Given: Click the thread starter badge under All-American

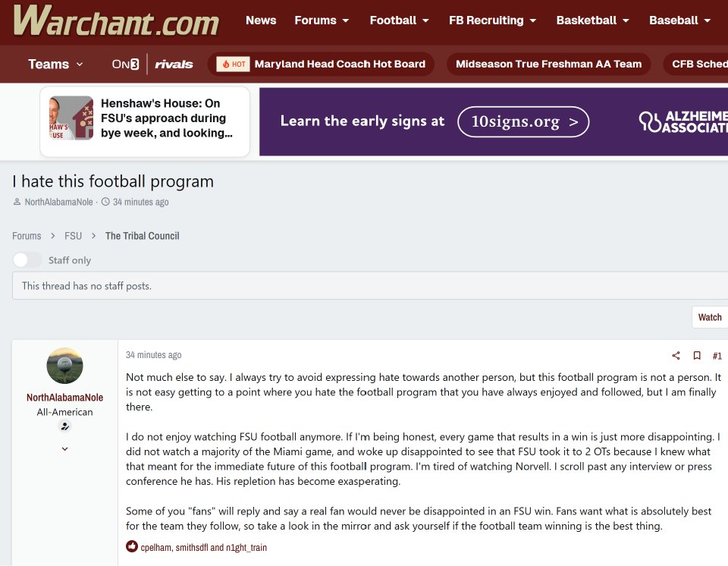Looking at the screenshot, I should click(x=65, y=426).
